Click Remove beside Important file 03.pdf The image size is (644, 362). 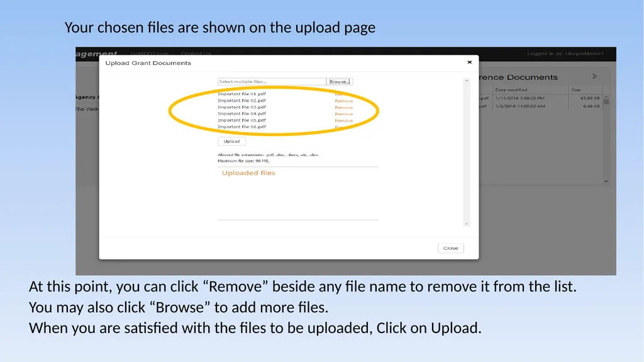pos(344,108)
